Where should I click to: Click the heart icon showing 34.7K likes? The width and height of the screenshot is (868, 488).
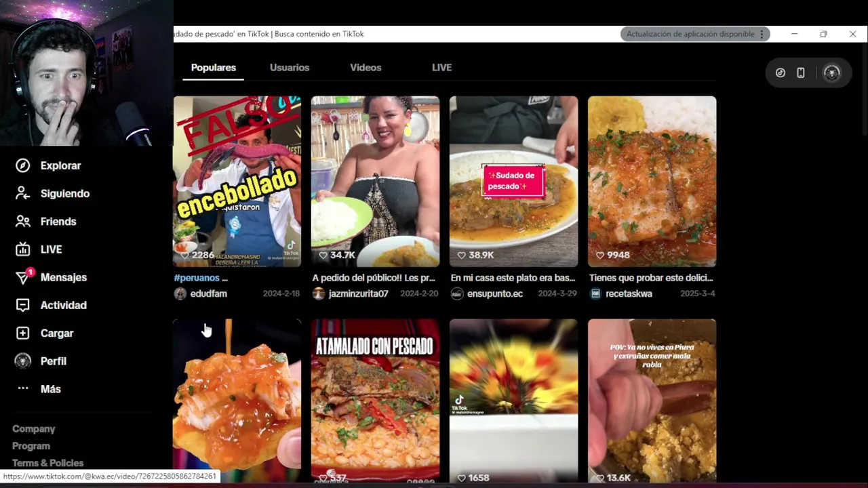pyautogui.click(x=323, y=255)
